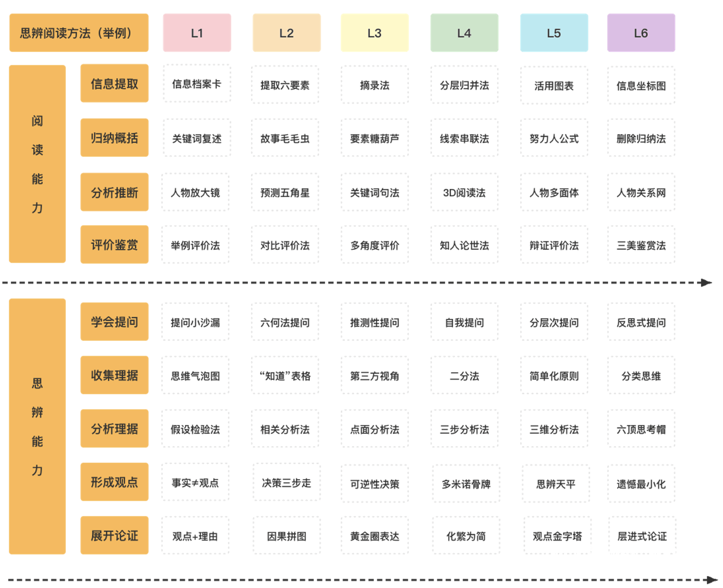Select the 3D阅读法 cell

pyautogui.click(x=465, y=192)
